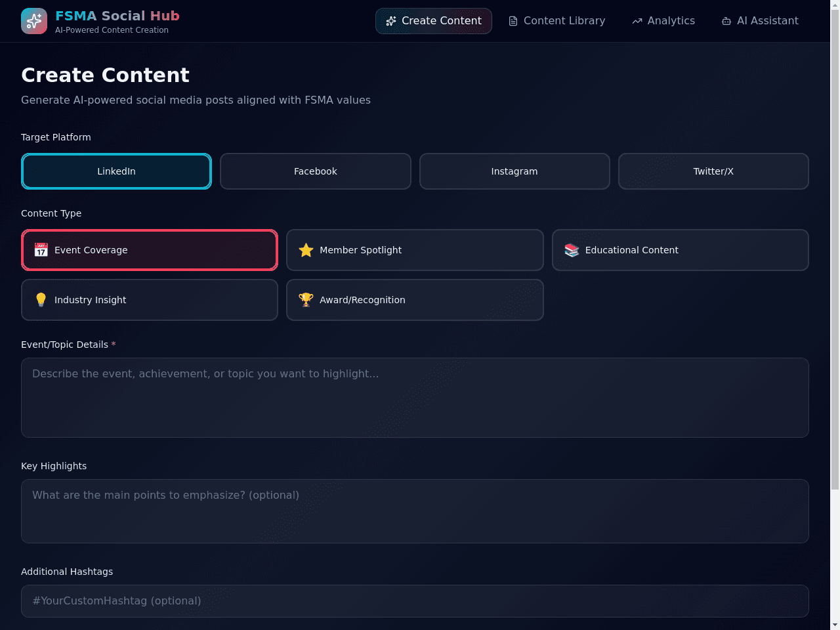Click the sparkle icon beside Create Content
840x630 pixels.
point(391,21)
